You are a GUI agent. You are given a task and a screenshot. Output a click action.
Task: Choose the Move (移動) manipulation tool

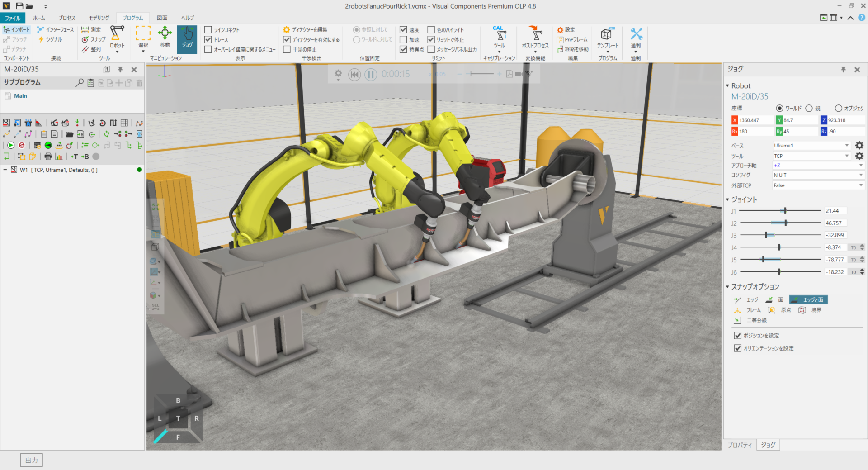(165, 38)
